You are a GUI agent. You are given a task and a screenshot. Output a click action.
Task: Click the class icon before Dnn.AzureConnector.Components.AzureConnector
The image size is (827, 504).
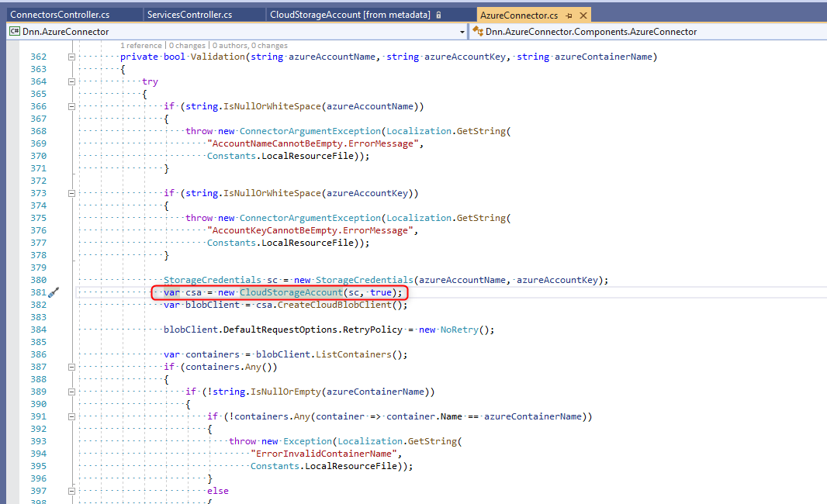click(x=479, y=32)
